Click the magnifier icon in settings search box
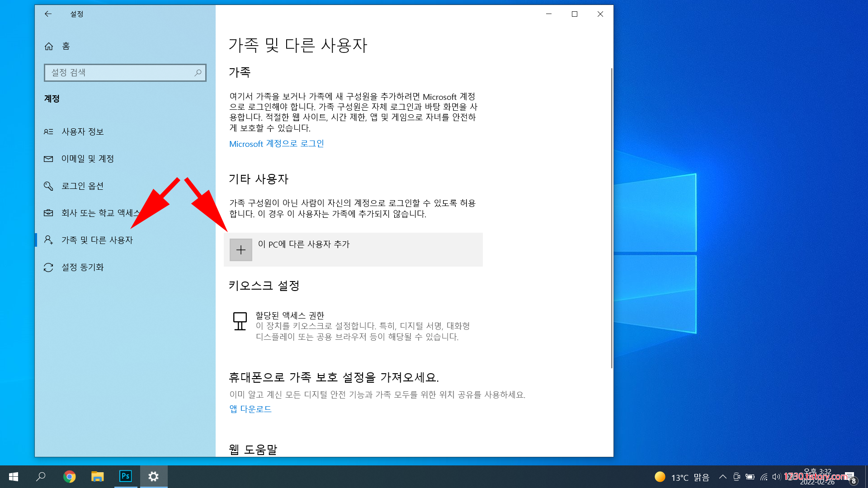Image resolution: width=868 pixels, height=488 pixels. click(x=198, y=73)
